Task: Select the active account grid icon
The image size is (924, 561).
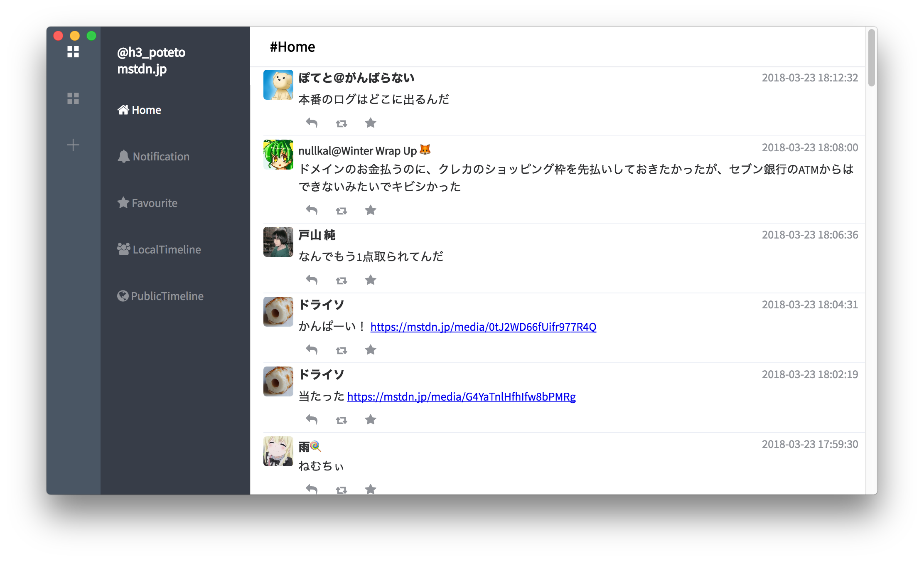Action: [73, 52]
